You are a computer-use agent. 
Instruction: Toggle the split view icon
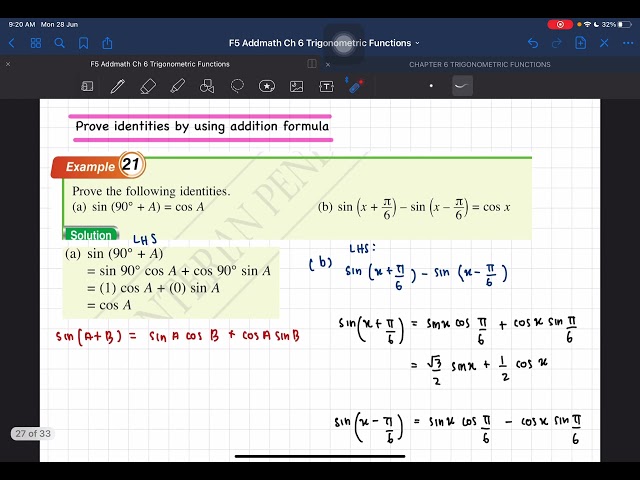(x=312, y=64)
